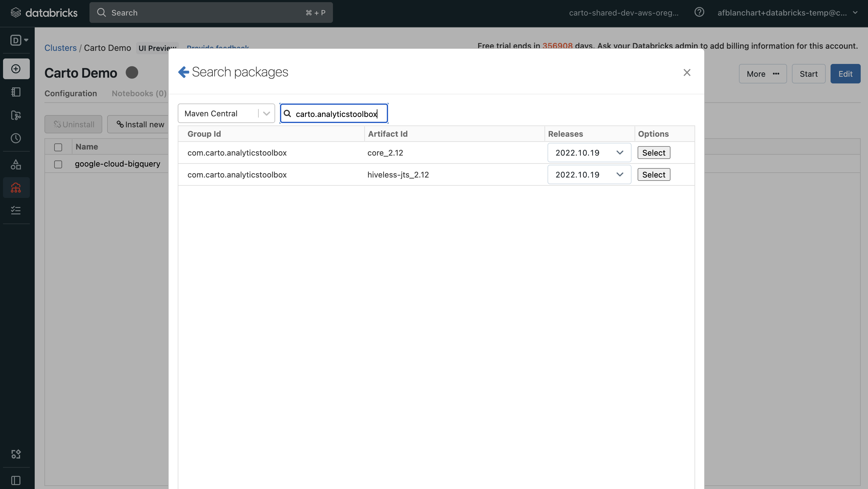868x489 pixels.
Task: Click the Group Id column header
Action: [204, 134]
